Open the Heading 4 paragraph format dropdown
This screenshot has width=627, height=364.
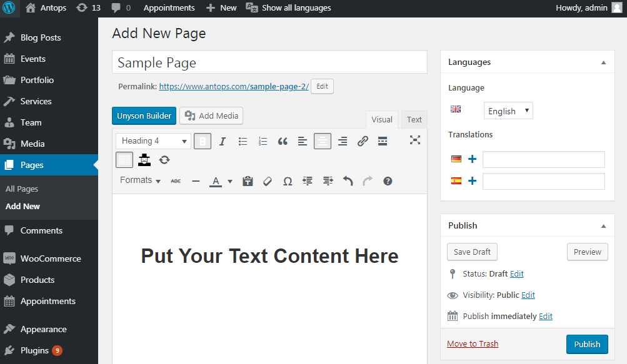153,141
